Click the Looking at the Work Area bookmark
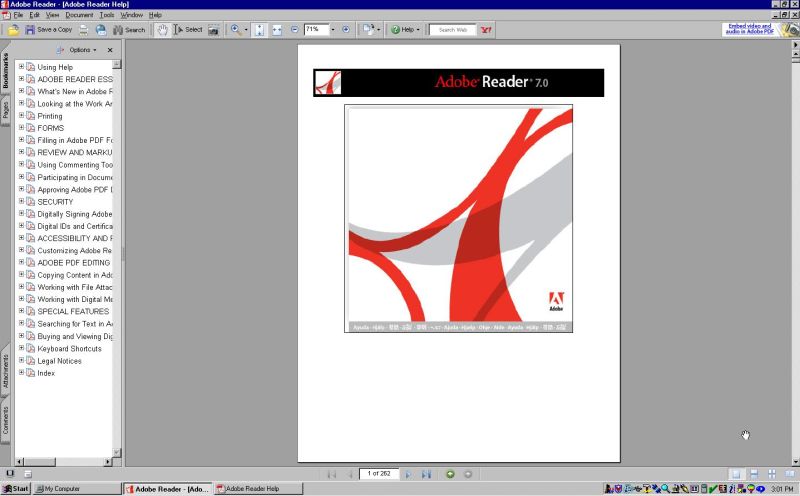 click(x=74, y=104)
